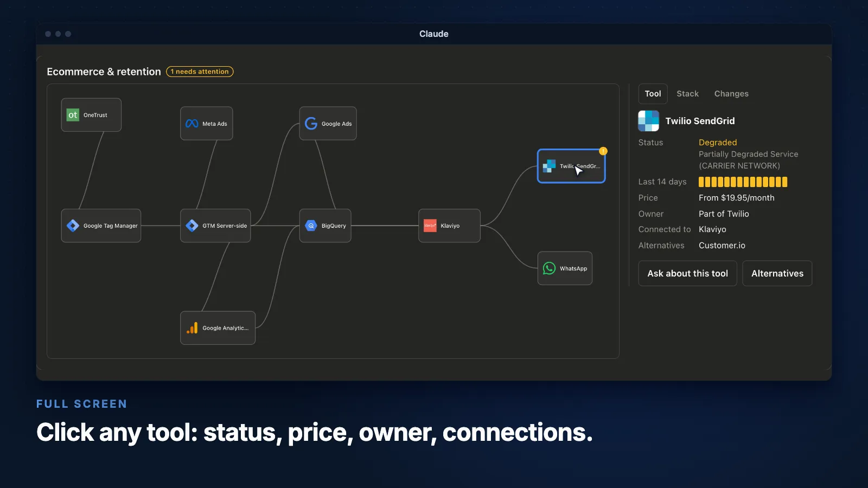Click the Twilio SendGrid logo in detail panel
This screenshot has height=488, width=868.
(648, 121)
